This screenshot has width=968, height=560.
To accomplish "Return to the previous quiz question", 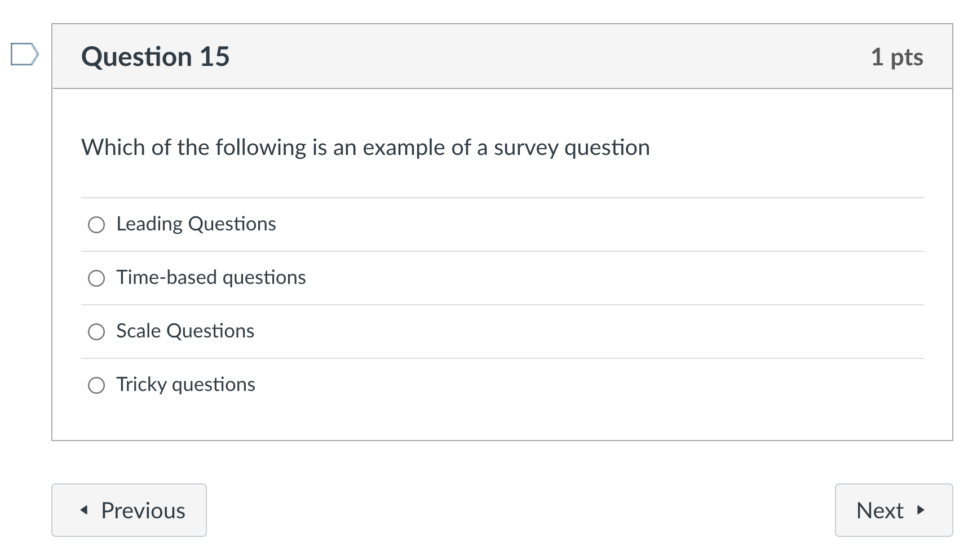I will tap(129, 510).
